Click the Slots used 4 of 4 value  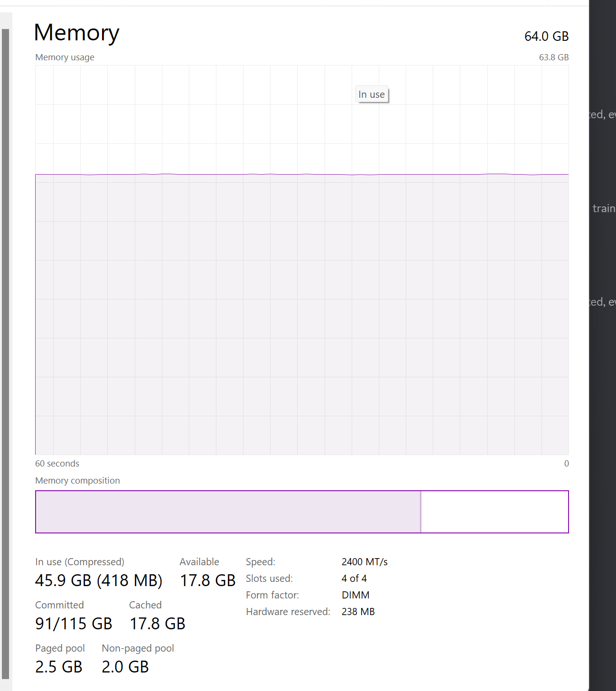point(354,578)
